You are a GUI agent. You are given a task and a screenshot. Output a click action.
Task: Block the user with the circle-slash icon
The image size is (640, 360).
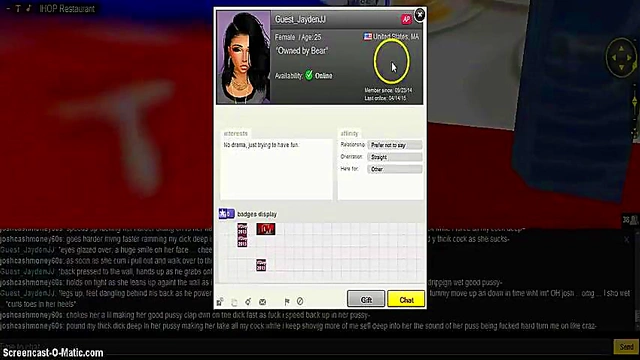(300, 301)
